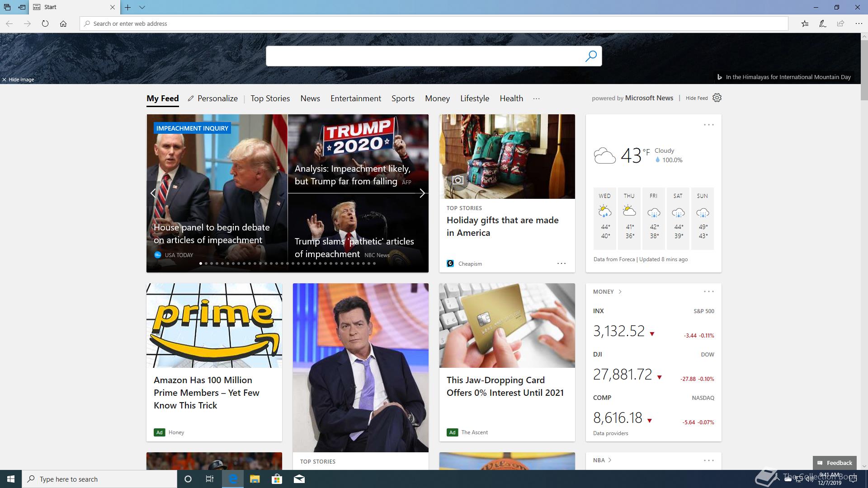This screenshot has width=868, height=488.
Task: Open the Data providers link
Action: (610, 433)
